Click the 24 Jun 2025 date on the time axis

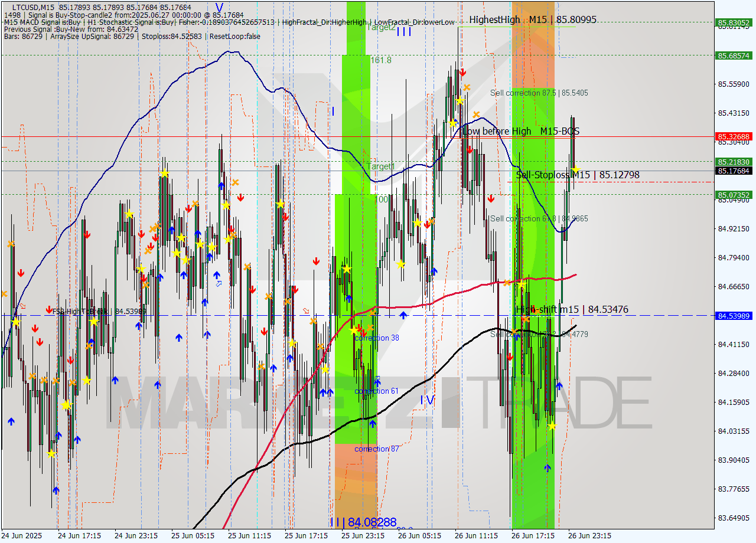click(x=21, y=535)
